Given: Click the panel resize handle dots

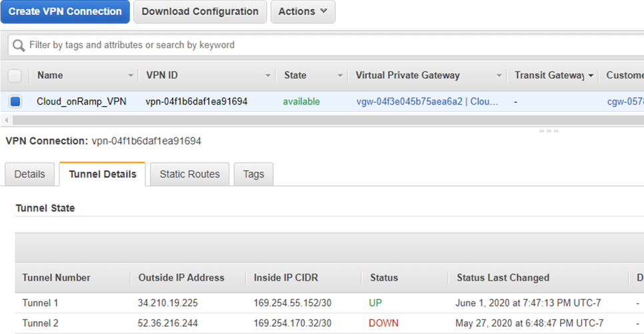Looking at the screenshot, I should (549, 131).
